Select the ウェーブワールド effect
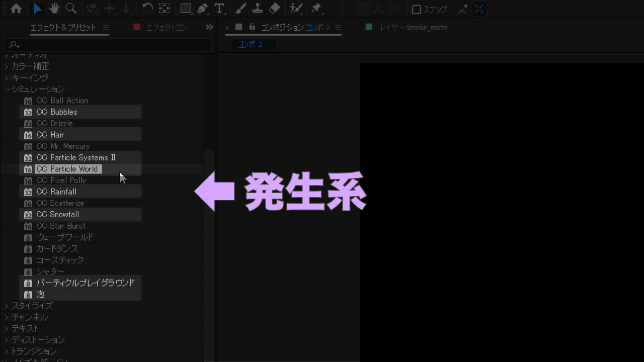Image resolution: width=644 pixels, height=362 pixels. 65,237
